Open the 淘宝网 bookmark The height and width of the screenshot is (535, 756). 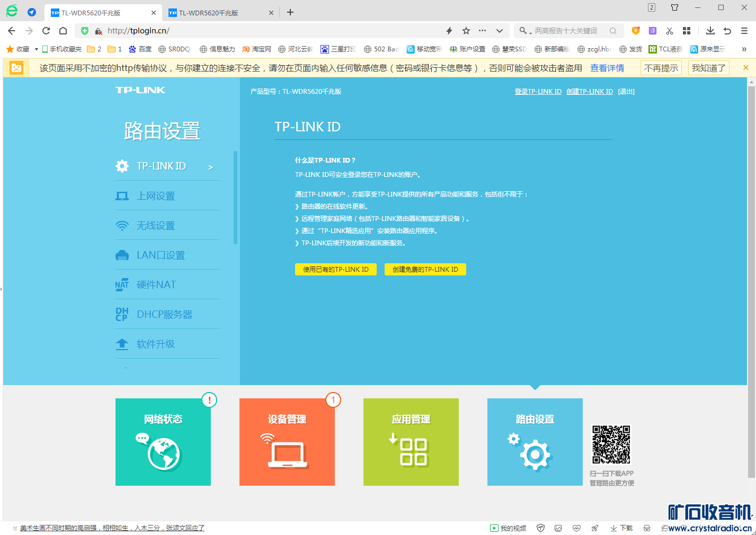256,49
